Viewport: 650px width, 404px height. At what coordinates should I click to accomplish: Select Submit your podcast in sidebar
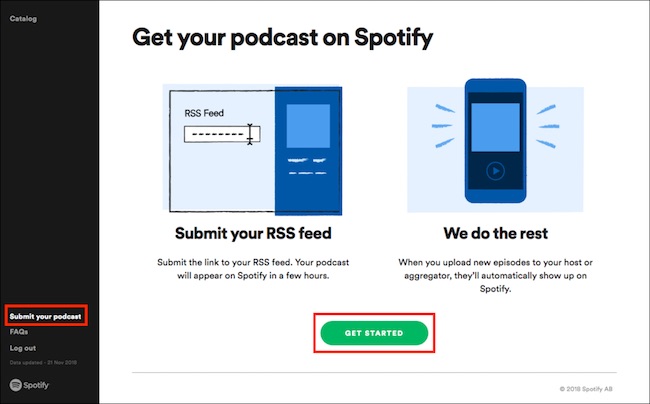click(x=44, y=316)
